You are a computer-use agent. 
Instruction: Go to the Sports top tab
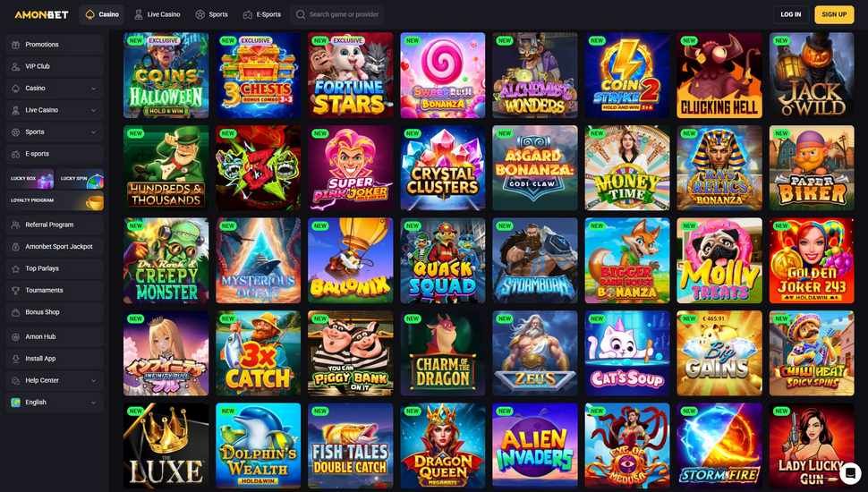click(x=211, y=14)
